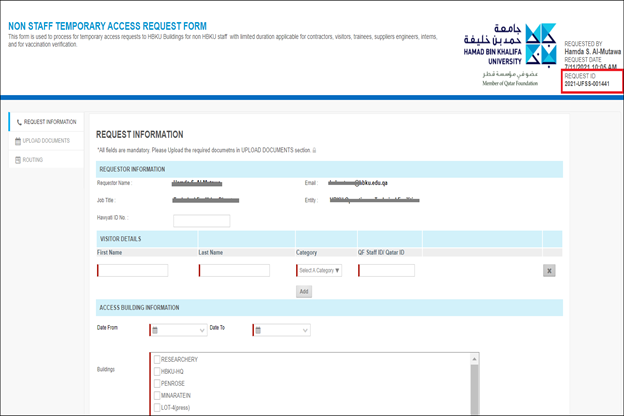Click the calendar icon beside Upload Documents
This screenshot has width=624, height=416.
coord(18,141)
